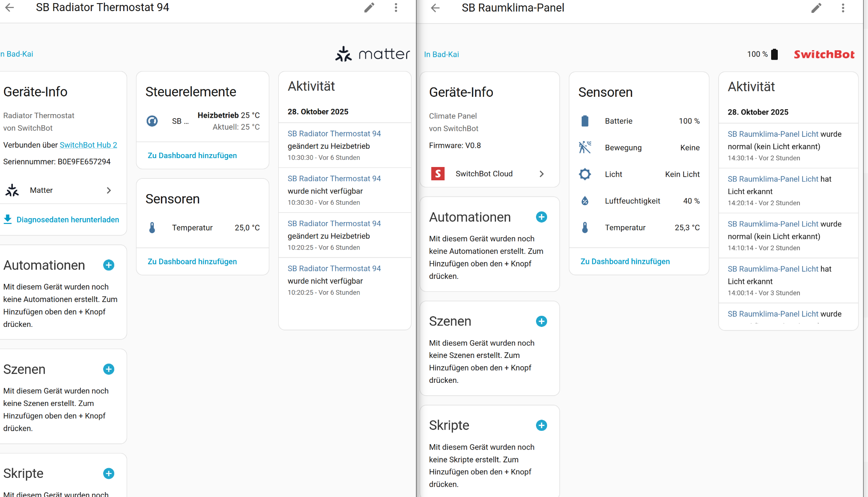
Task: Click the back arrow in Radiator Thermostat panel
Action: [10, 8]
